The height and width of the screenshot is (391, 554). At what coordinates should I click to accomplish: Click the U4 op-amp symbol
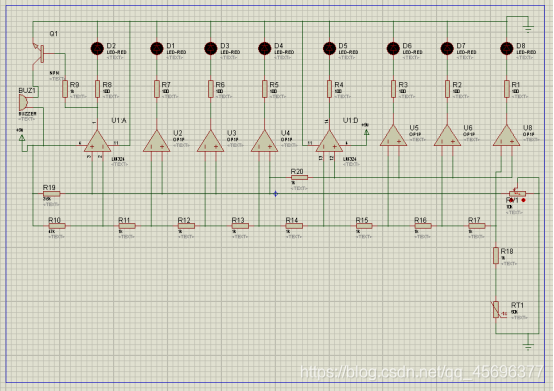pos(265,141)
